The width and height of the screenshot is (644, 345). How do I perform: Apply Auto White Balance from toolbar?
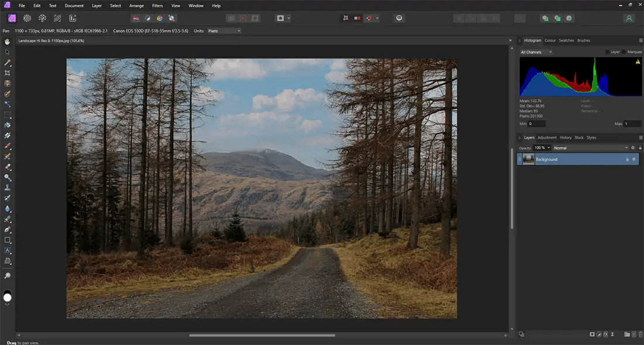(x=172, y=18)
